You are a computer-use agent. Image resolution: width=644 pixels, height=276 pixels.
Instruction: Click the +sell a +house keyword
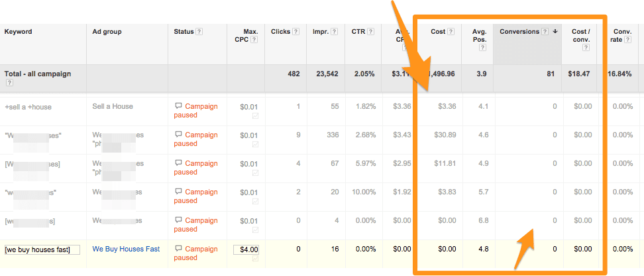[28, 107]
